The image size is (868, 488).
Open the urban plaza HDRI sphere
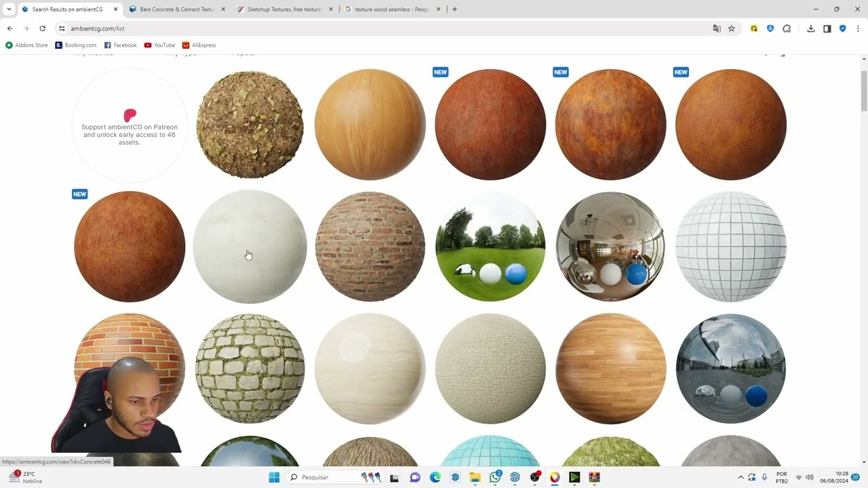(x=731, y=369)
